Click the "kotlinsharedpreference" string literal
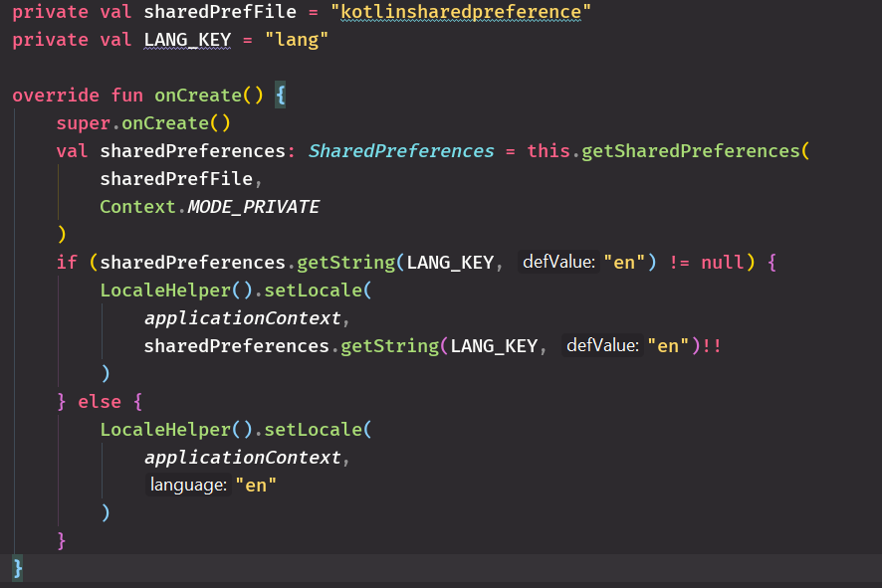Screen dimensions: 882x588 [461, 12]
